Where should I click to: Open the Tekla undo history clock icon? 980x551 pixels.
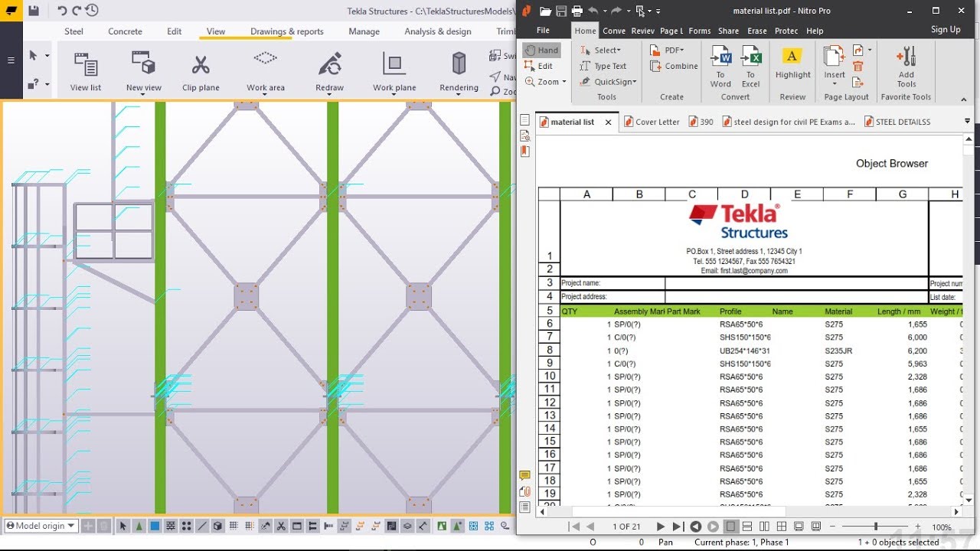click(x=92, y=11)
